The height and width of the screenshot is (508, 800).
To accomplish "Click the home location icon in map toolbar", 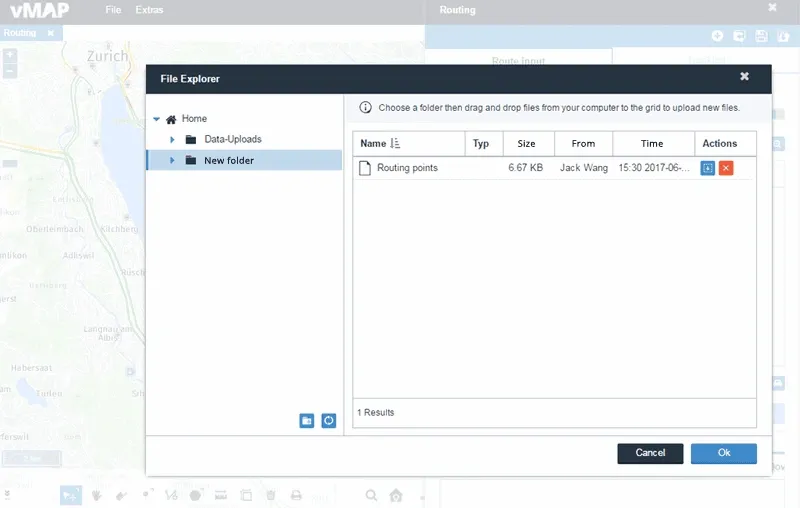I will (x=396, y=495).
